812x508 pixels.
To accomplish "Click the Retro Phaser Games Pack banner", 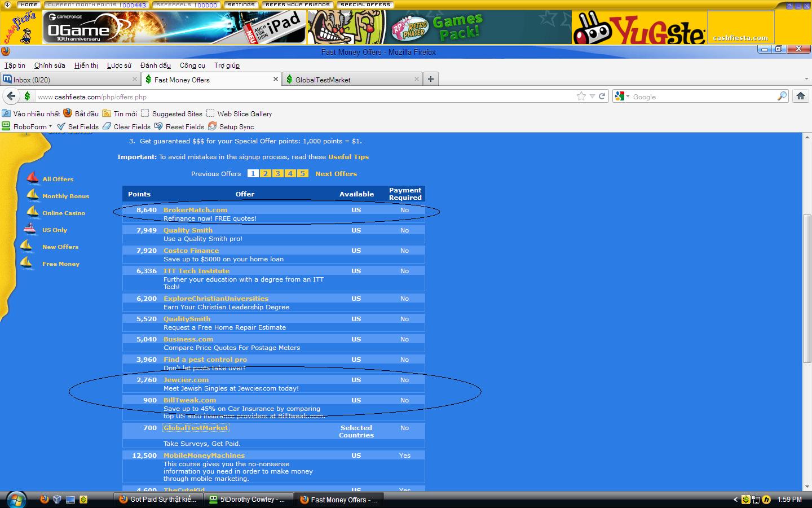I will coord(439,27).
